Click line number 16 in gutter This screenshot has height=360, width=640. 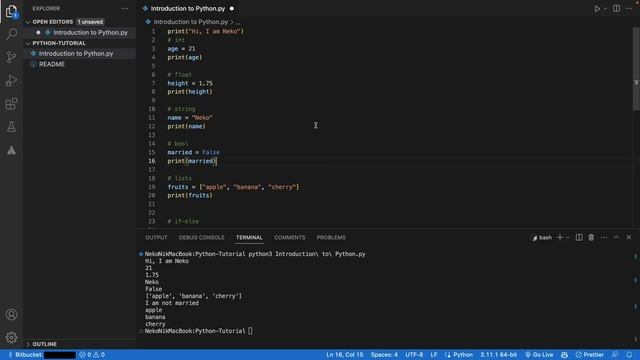(151, 161)
